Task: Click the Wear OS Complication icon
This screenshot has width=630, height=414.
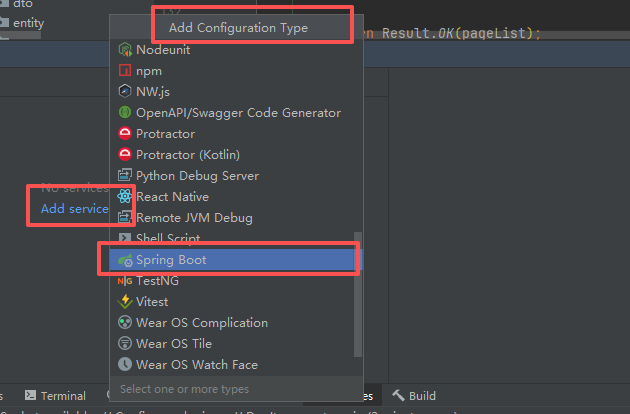Action: click(x=125, y=322)
